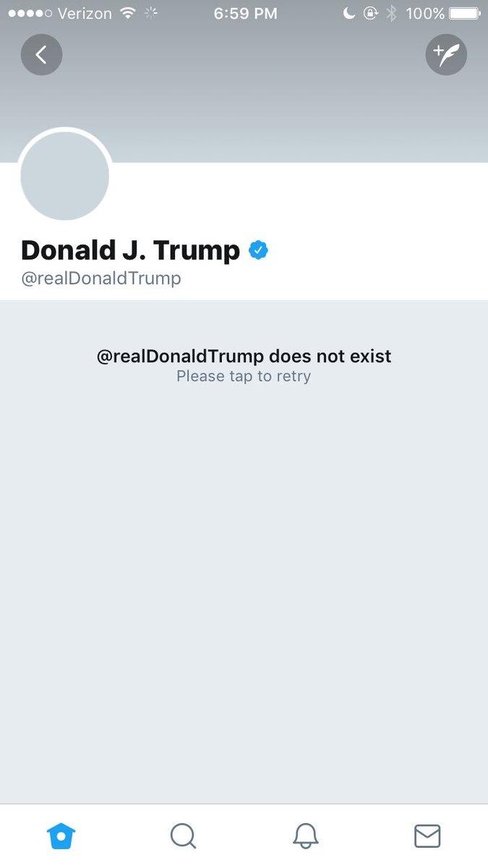Tap the 6:59 PM status bar clock
Screen dimensions: 488x868
tap(245, 13)
